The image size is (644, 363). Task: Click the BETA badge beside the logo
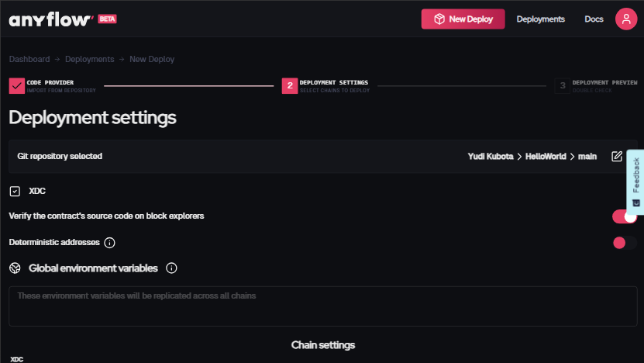point(108,19)
